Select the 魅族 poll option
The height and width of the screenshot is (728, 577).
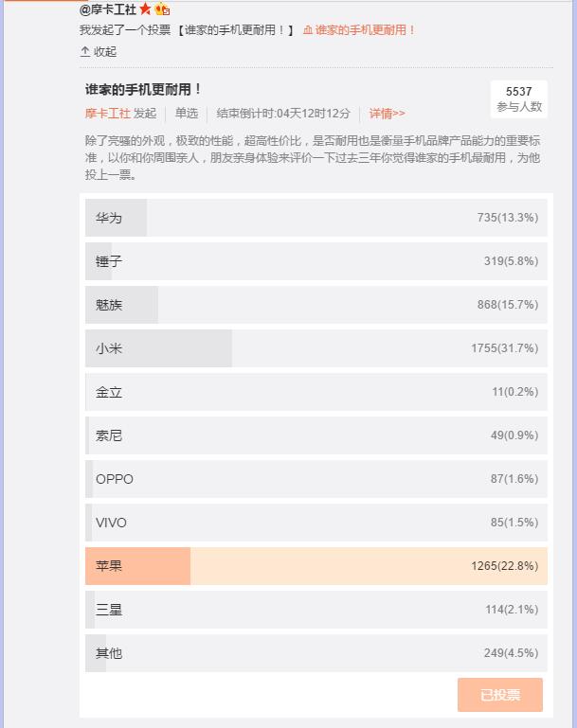(x=316, y=305)
